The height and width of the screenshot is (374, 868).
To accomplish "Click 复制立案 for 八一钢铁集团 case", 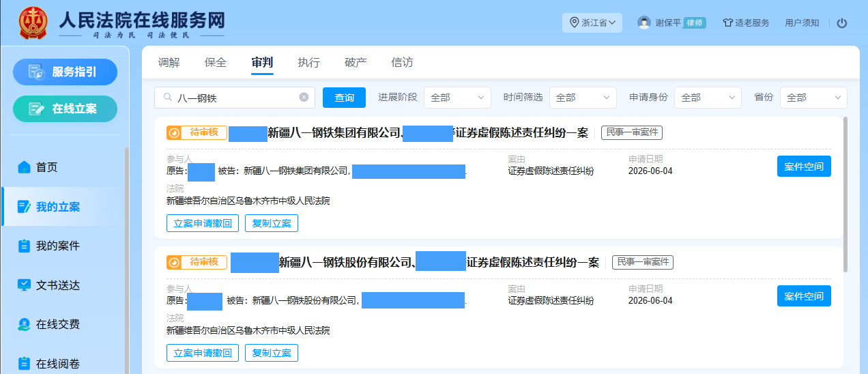I will (x=272, y=223).
